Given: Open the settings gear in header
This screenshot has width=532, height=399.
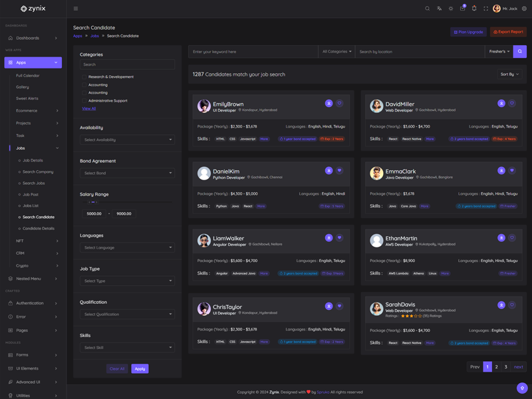Looking at the screenshot, I should (524, 9).
